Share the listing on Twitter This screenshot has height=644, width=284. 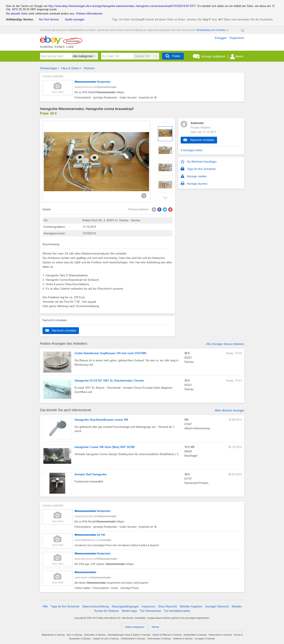(x=165, y=209)
